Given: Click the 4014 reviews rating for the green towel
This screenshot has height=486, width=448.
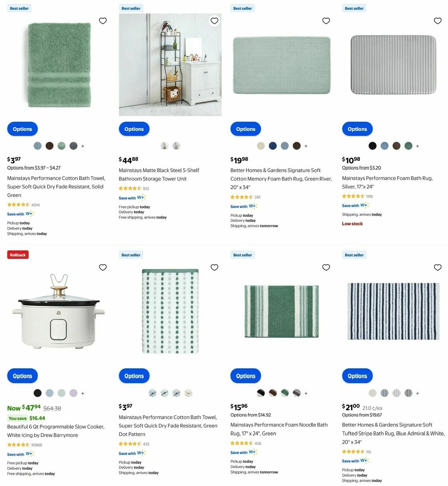Looking at the screenshot, I should [x=22, y=204].
